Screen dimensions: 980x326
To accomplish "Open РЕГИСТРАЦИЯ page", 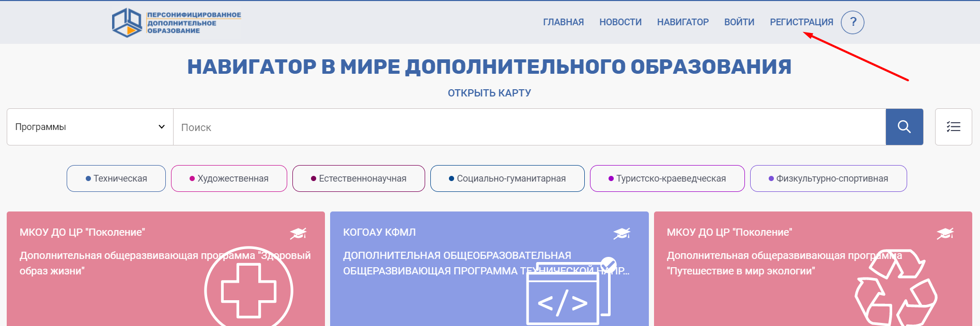I will click(x=801, y=22).
